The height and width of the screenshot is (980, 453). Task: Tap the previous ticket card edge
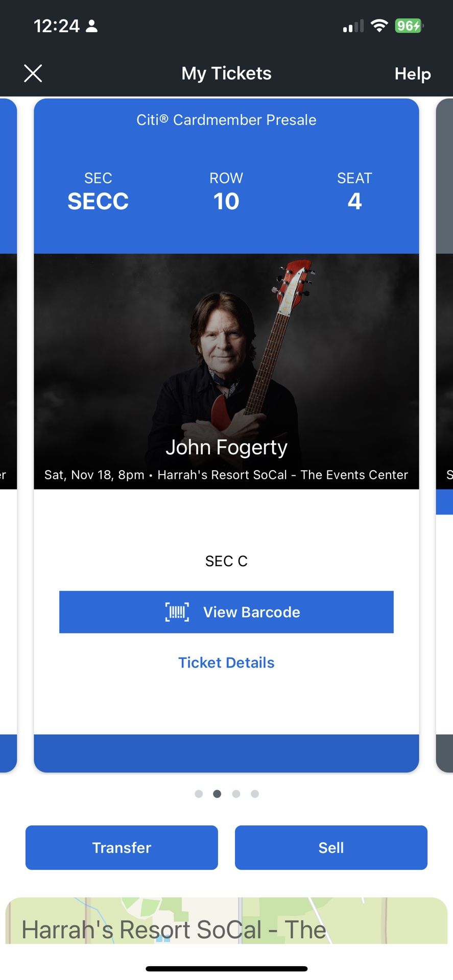click(x=8, y=434)
